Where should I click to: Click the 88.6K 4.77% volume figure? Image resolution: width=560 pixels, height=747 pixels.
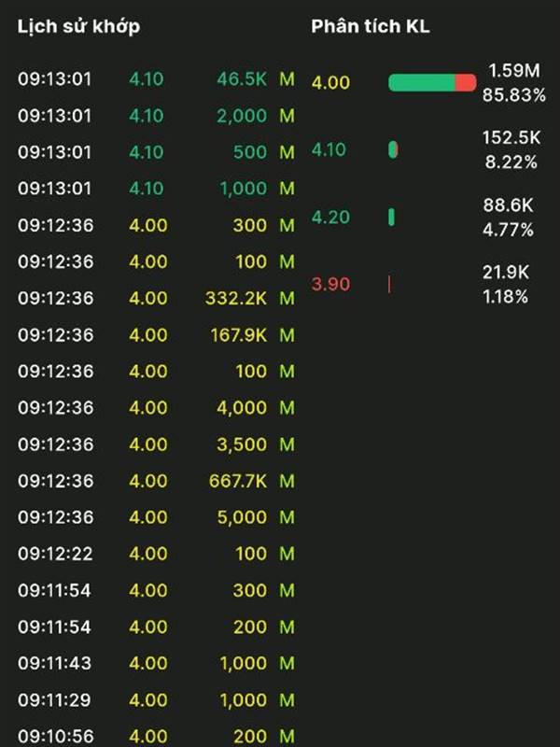[x=508, y=218]
